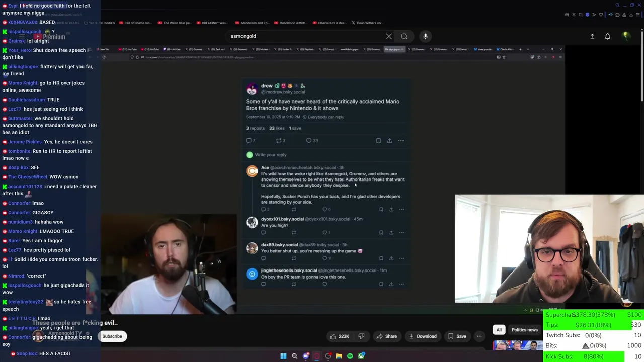Repost drew's Mario Bros post
The height and width of the screenshot is (362, 644).
(280, 141)
